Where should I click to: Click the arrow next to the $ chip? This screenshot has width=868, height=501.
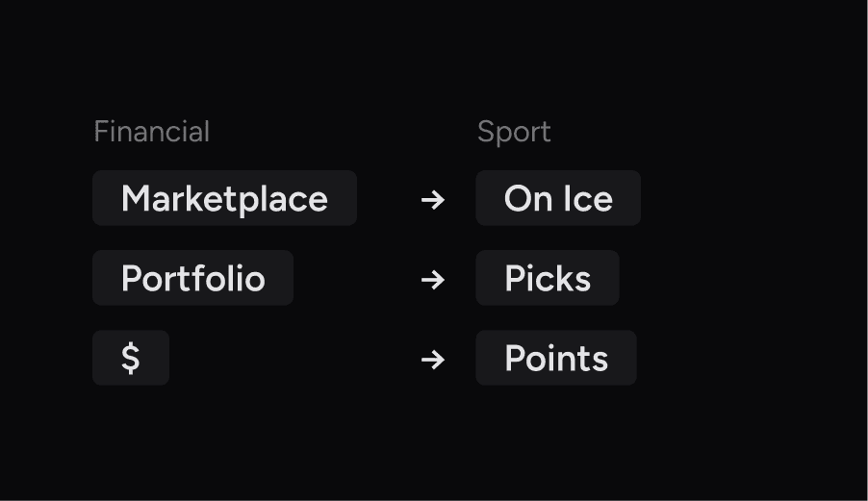(x=433, y=359)
